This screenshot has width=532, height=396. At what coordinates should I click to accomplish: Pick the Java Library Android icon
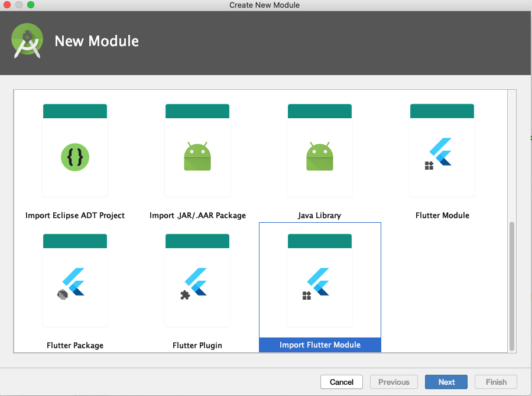pos(320,156)
